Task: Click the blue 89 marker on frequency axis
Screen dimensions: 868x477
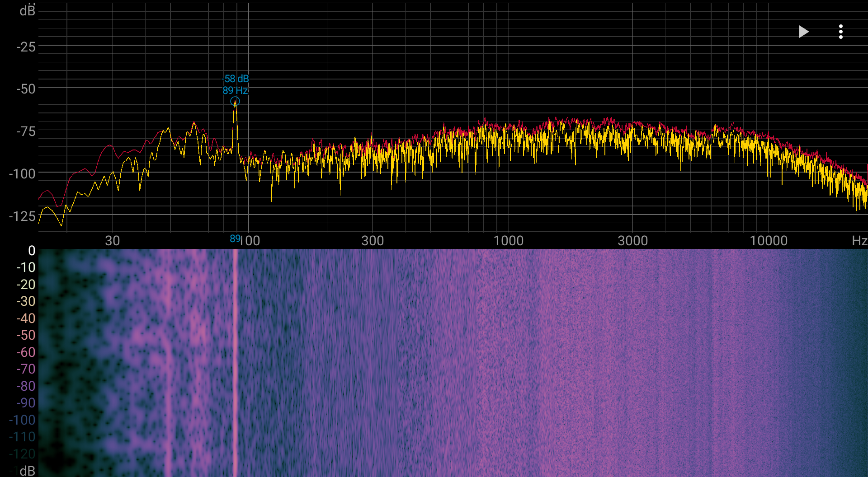Action: click(x=235, y=238)
